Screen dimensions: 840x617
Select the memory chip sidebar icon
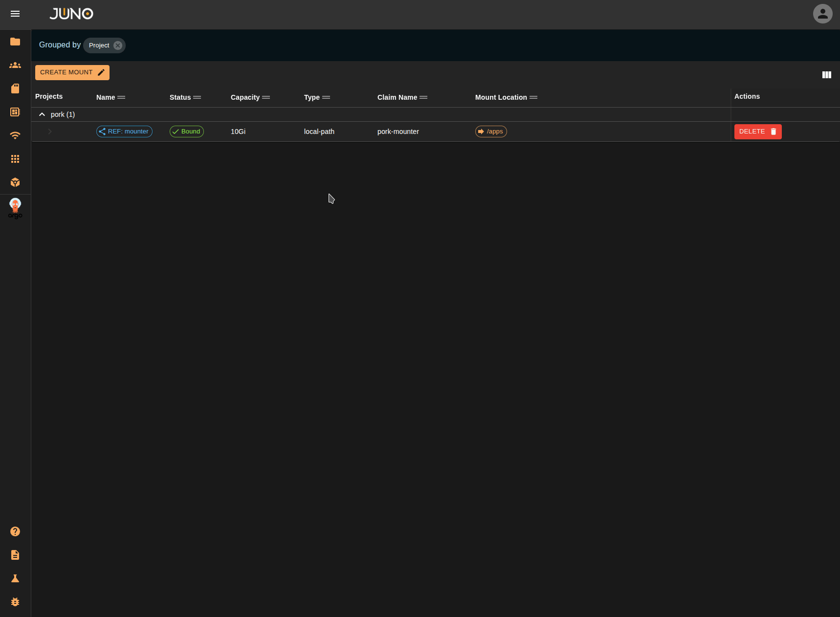click(15, 112)
